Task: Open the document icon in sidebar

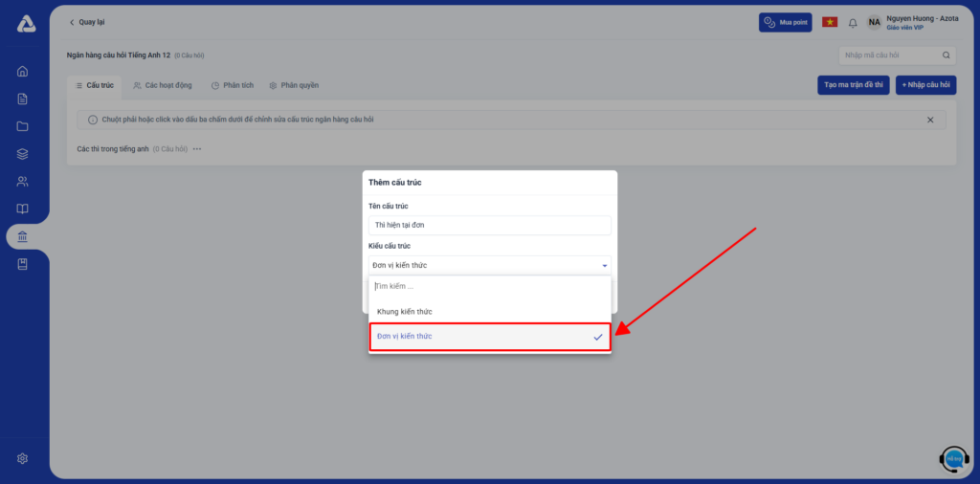Action: 23,99
